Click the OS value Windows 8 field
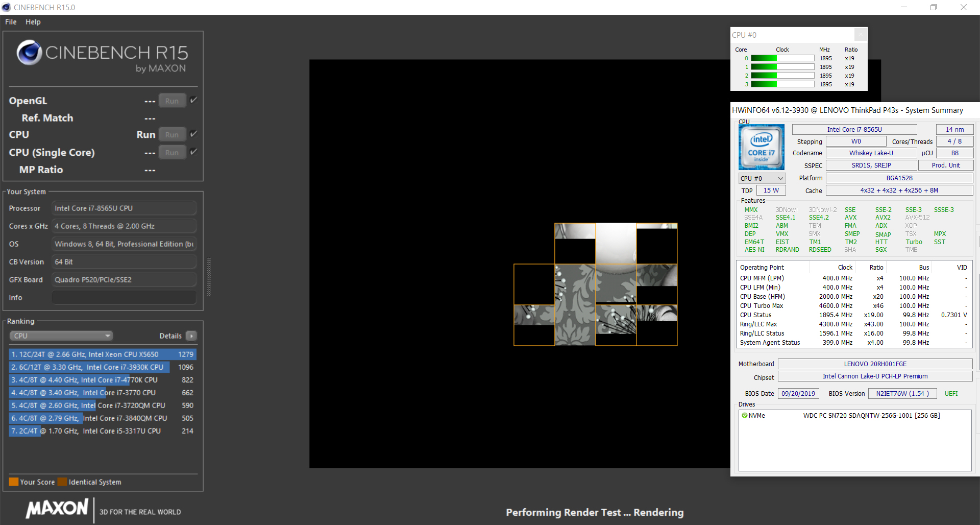Image resolution: width=980 pixels, height=525 pixels. 124,244
